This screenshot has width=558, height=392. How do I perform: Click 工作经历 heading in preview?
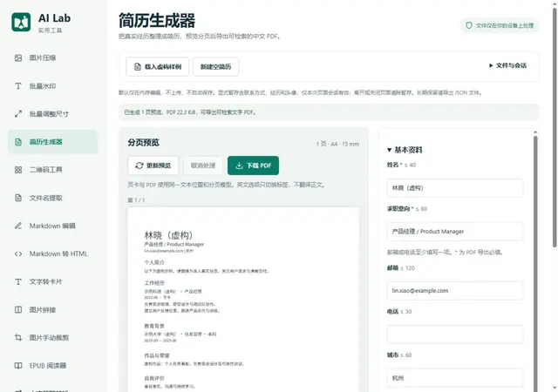(x=154, y=283)
